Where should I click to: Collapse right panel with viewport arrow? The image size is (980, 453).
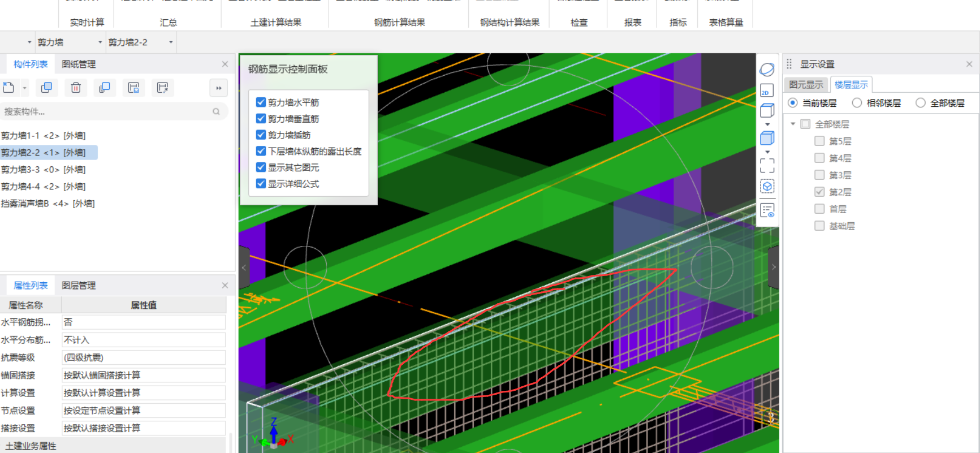tap(774, 268)
